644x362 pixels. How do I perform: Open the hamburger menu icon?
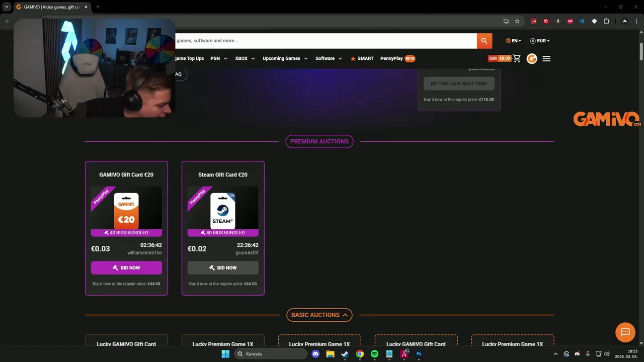coord(546,59)
